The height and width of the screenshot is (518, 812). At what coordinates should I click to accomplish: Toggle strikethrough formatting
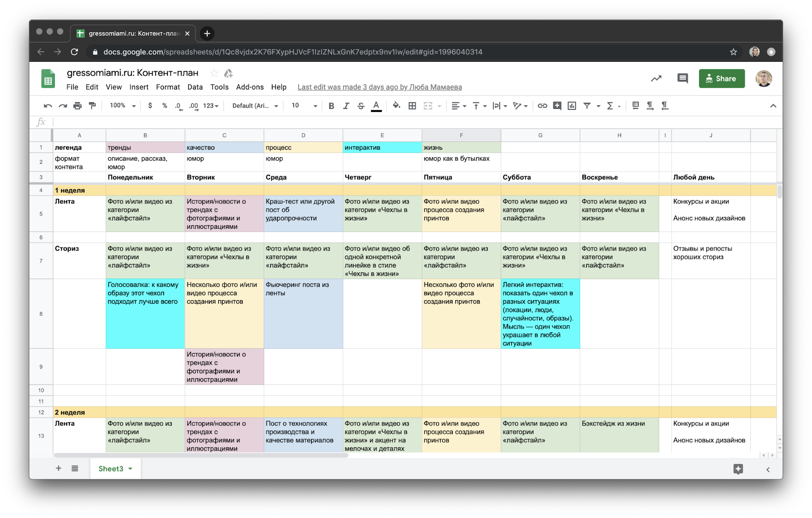tap(361, 106)
